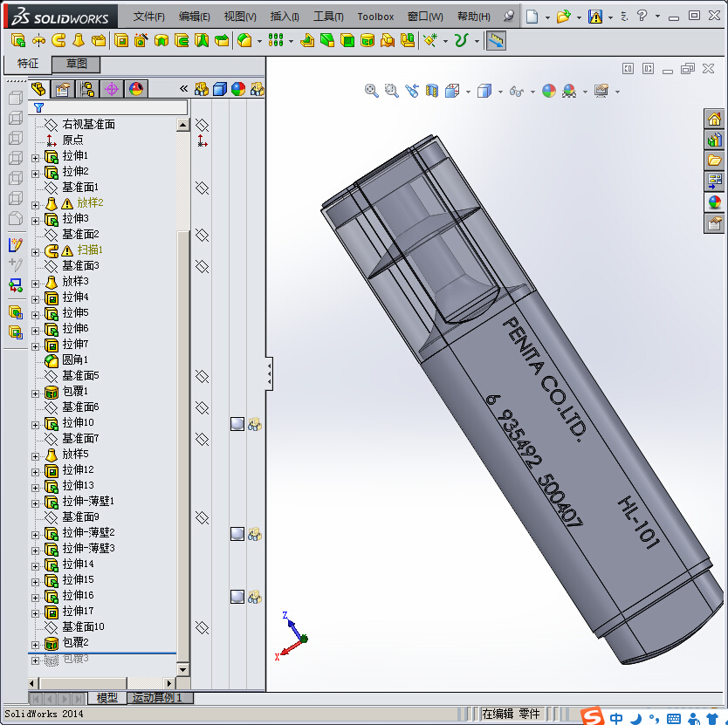Open the Hide/Show Items dropdown arrow
Screen dimensions: 728x725
(x=532, y=92)
